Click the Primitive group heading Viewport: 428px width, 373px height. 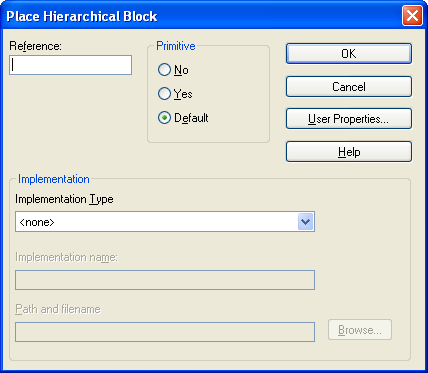(x=176, y=46)
